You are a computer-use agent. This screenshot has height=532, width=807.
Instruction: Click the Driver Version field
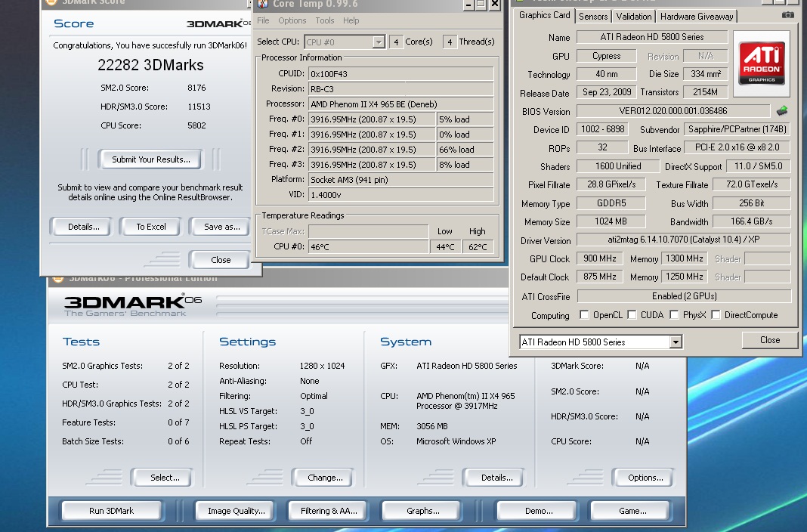click(684, 240)
